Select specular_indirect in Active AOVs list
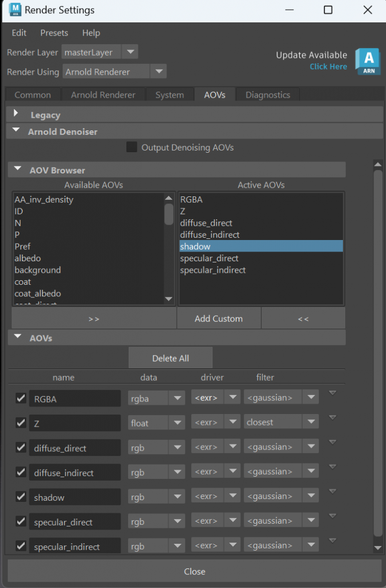Viewport: 386px width, 588px height. tap(261, 270)
